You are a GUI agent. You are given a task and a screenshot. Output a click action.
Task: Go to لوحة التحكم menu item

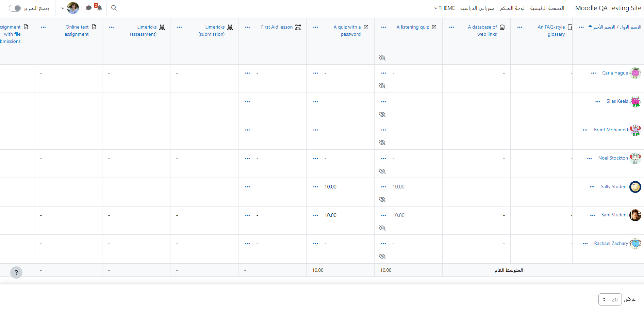click(512, 8)
